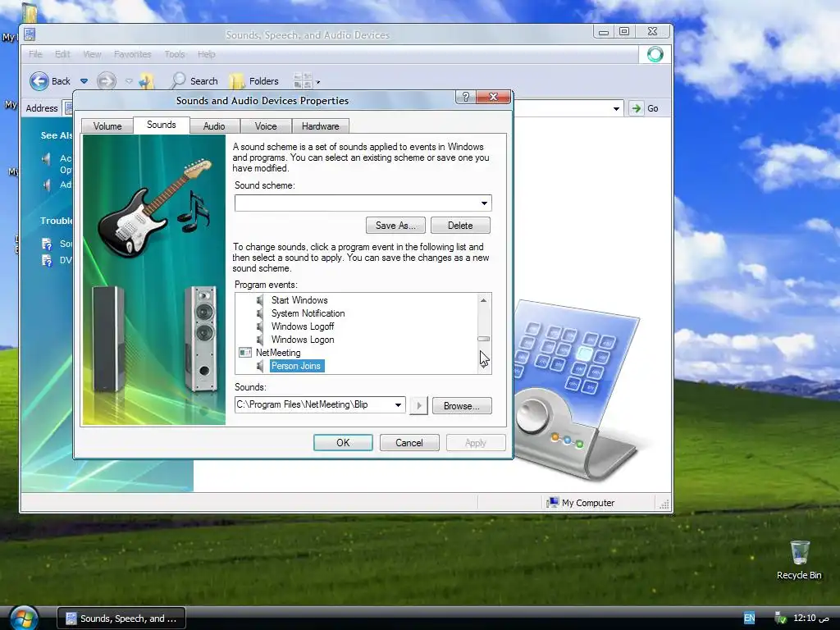Screen dimensions: 840x630
Task: Click speaker icon beside Start Windows
Action: point(260,300)
